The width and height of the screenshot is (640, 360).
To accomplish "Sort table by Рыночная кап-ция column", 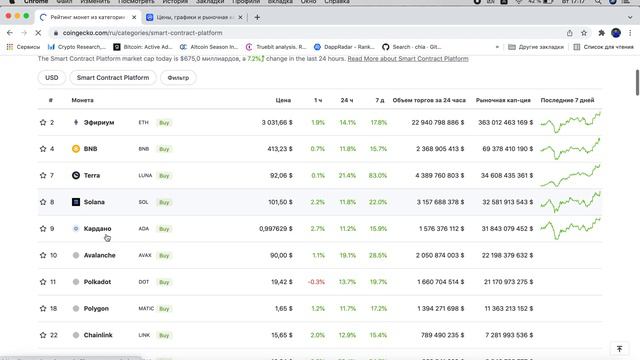I will point(503,100).
